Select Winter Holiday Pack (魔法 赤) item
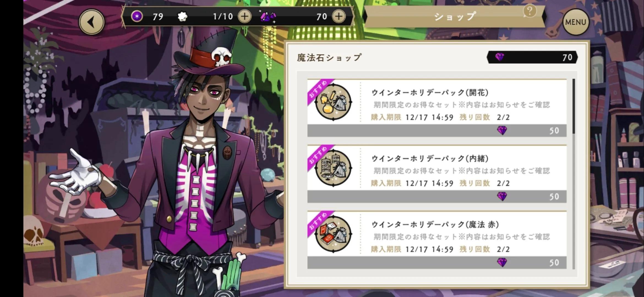Screen dimensions: 644x297 tap(437, 240)
